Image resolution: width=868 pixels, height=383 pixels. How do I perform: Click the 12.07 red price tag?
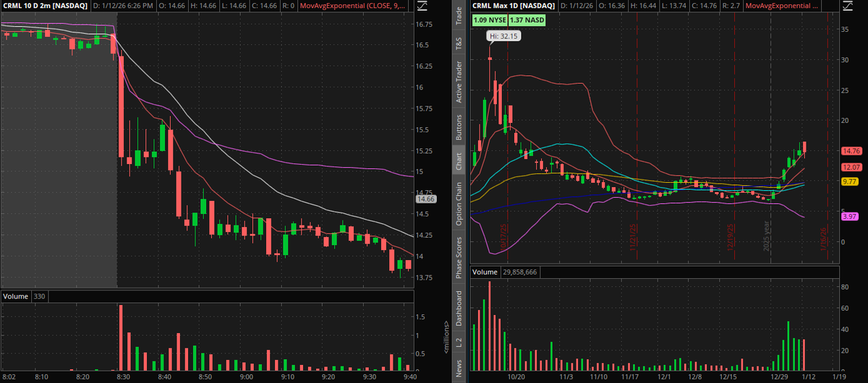click(850, 167)
